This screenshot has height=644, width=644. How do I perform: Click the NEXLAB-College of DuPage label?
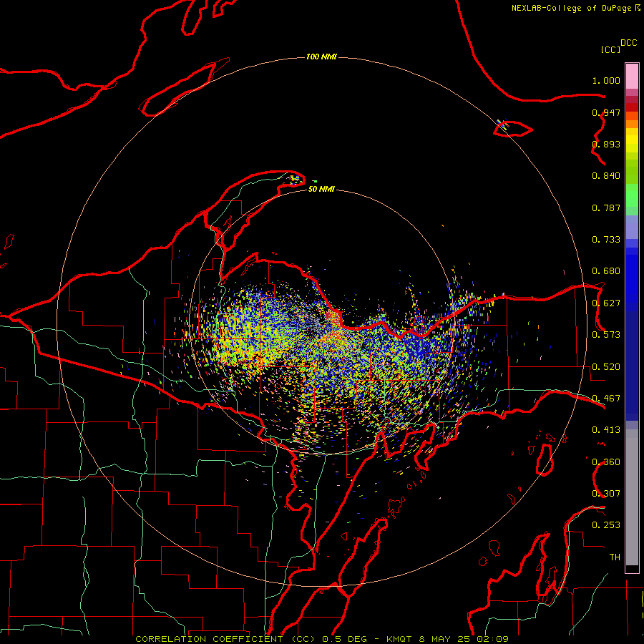coord(571,8)
